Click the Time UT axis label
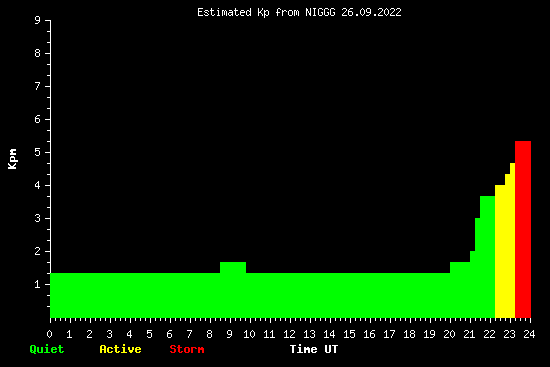550x367 pixels. [314, 349]
